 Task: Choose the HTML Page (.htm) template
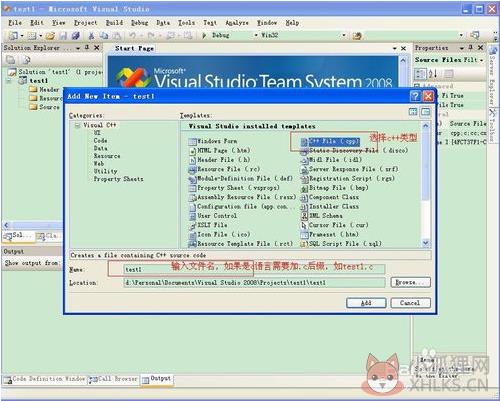219,151
